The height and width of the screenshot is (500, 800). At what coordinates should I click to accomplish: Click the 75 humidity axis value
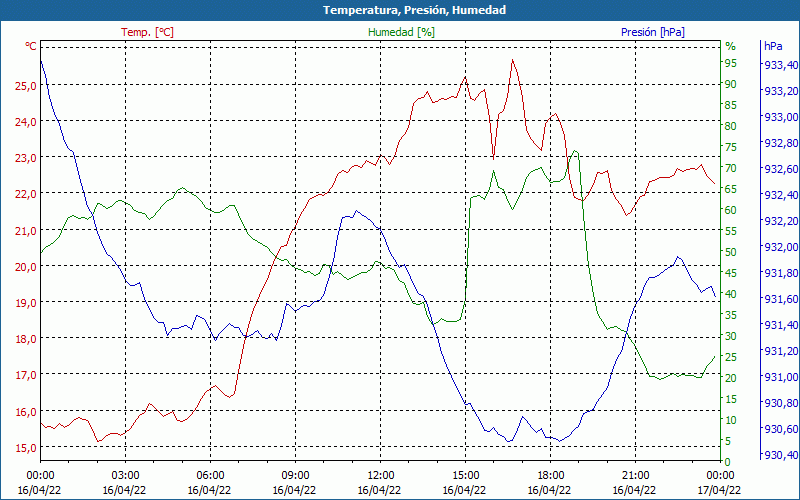pos(731,147)
